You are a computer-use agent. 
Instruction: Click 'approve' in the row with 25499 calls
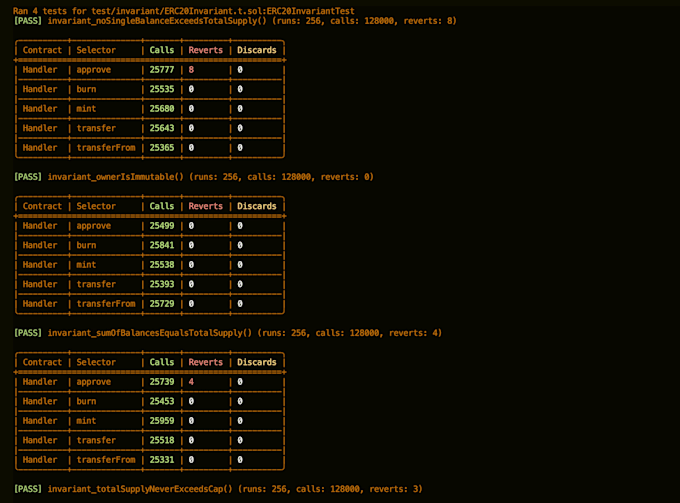(94, 226)
